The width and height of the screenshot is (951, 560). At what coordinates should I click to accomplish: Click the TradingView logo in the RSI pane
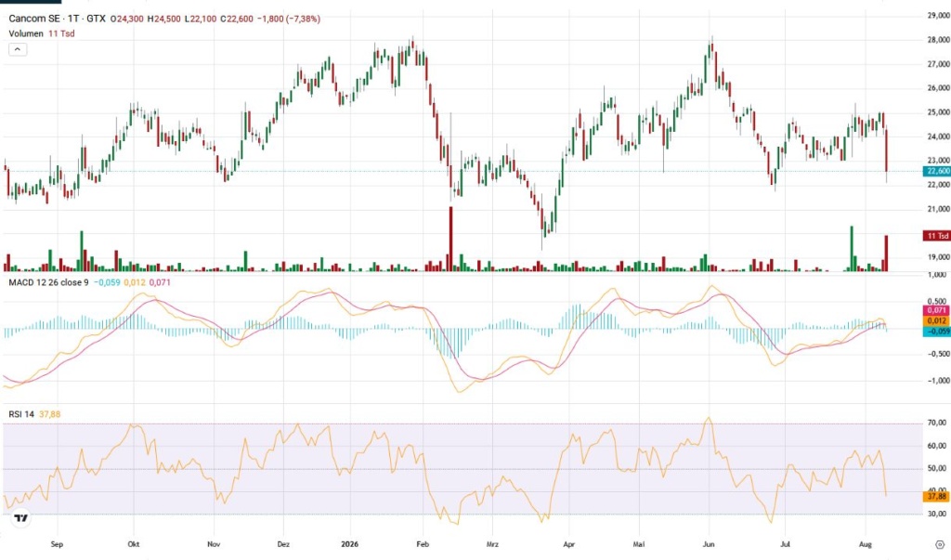(20, 518)
